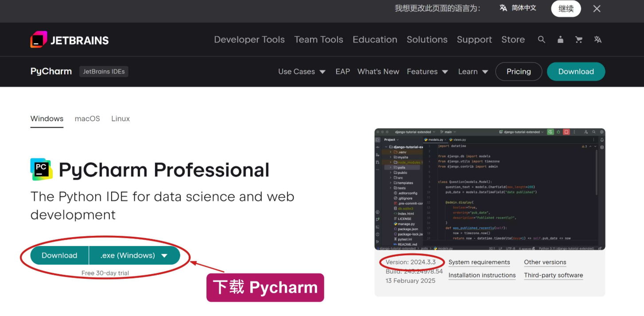Viewport: 644px width, 316px height.
Task: Click the JetBrains logo
Action: (x=70, y=40)
